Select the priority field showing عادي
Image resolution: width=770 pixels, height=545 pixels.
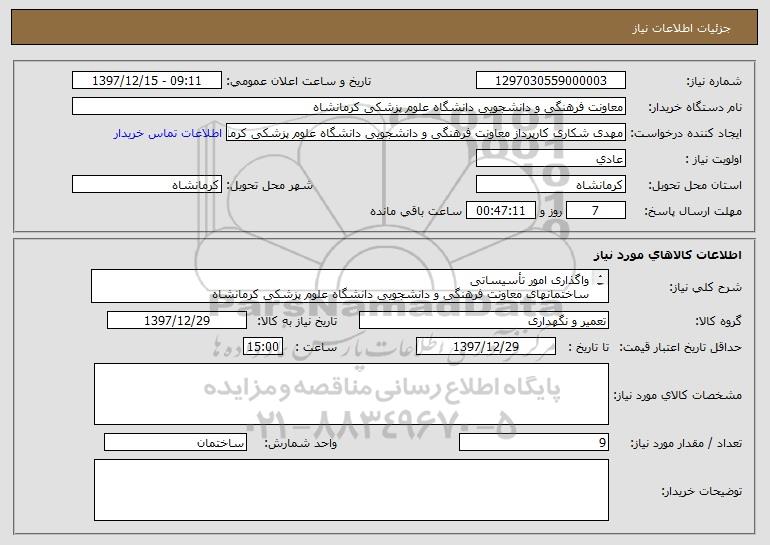tap(550, 159)
